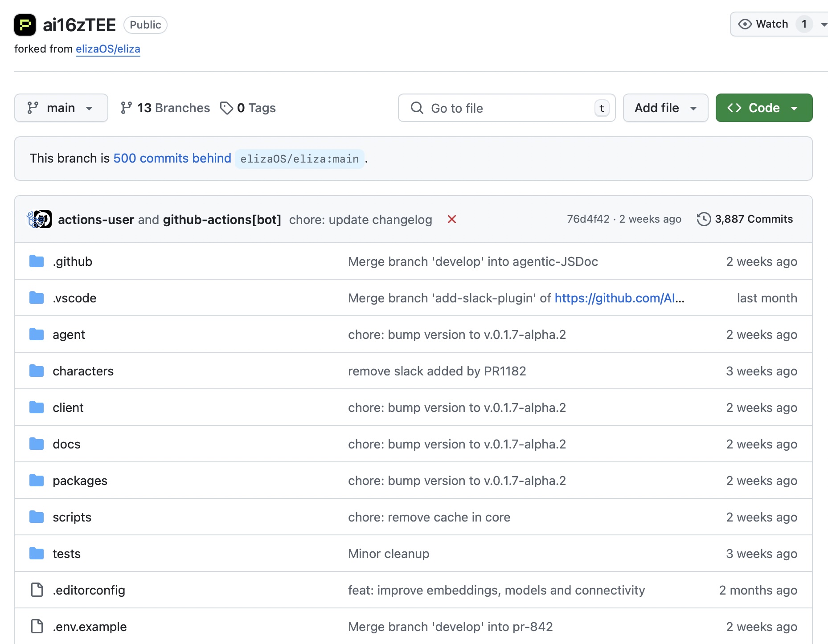Click the 500 commits behind link
Viewport: 828px width, 644px height.
click(172, 158)
